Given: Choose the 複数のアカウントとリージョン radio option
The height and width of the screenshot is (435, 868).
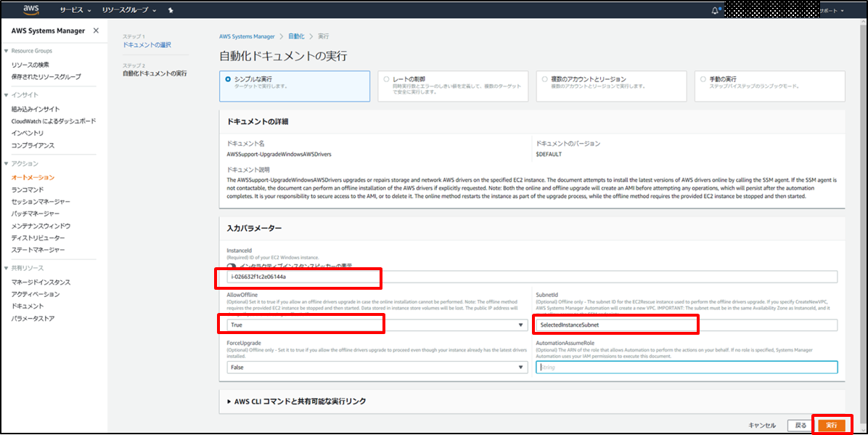Looking at the screenshot, I should point(544,79).
